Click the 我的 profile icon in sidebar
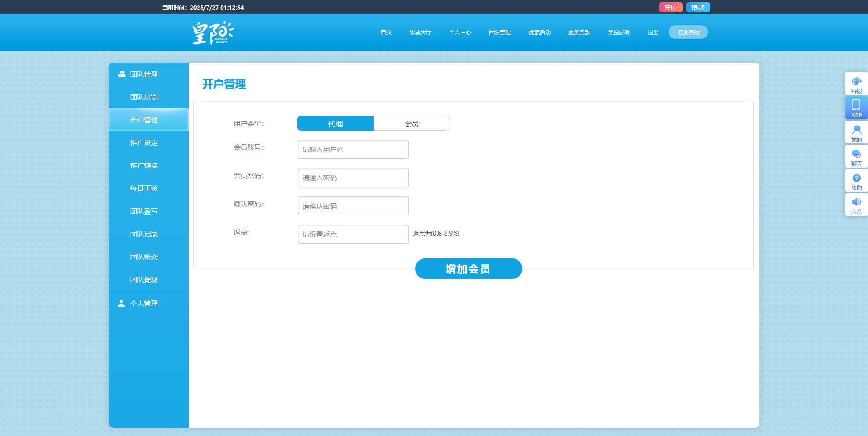This screenshot has height=436, width=868. (856, 132)
